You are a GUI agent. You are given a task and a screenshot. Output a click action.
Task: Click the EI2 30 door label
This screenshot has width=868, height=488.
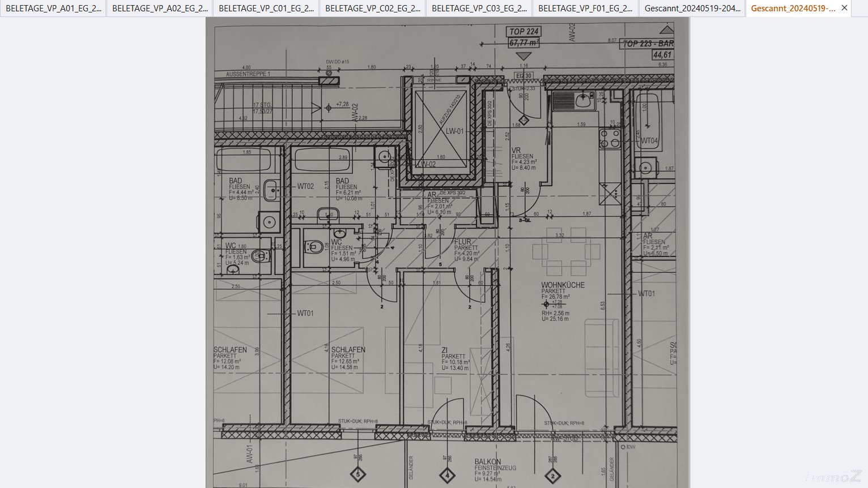(524, 75)
